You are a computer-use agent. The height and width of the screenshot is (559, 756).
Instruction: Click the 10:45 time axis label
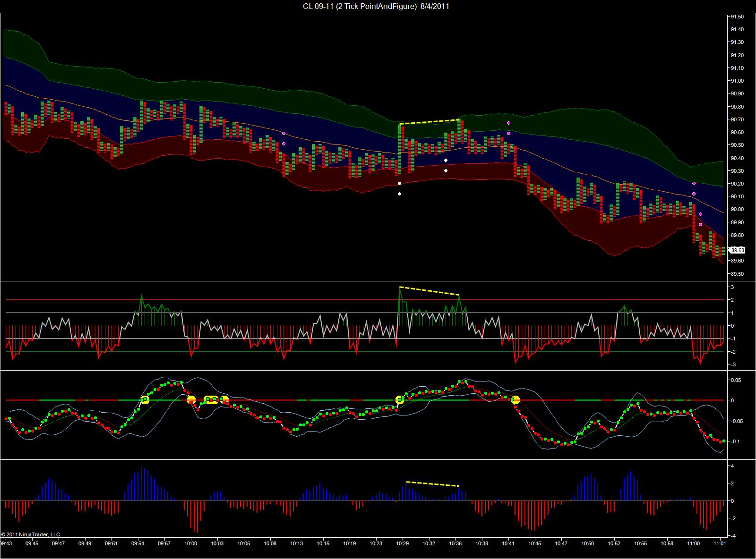535,543
